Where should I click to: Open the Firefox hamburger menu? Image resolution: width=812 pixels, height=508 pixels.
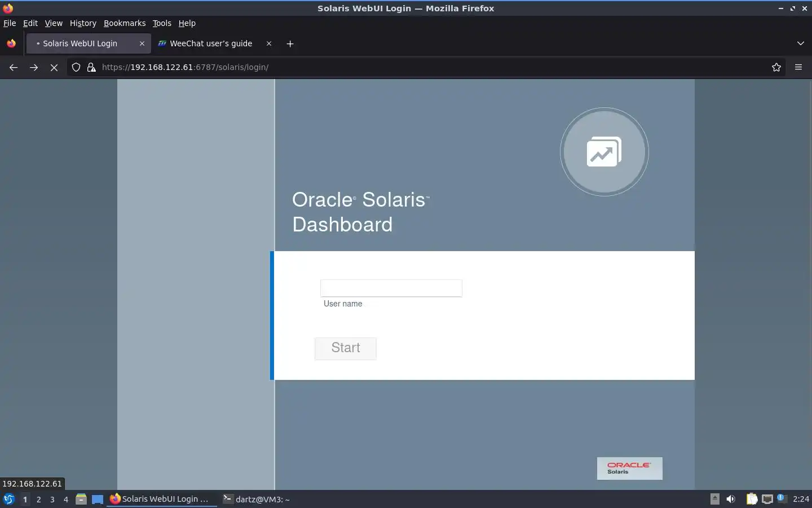(x=798, y=67)
